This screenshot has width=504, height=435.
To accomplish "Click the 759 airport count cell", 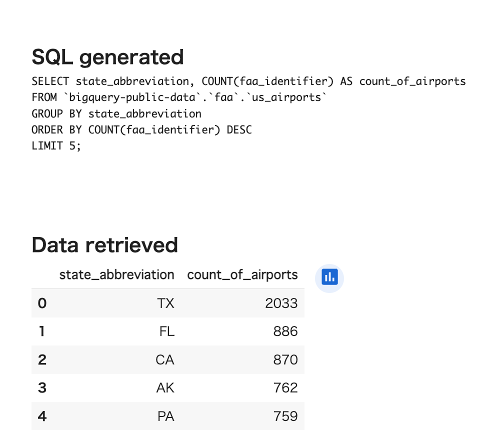I will click(x=285, y=416).
